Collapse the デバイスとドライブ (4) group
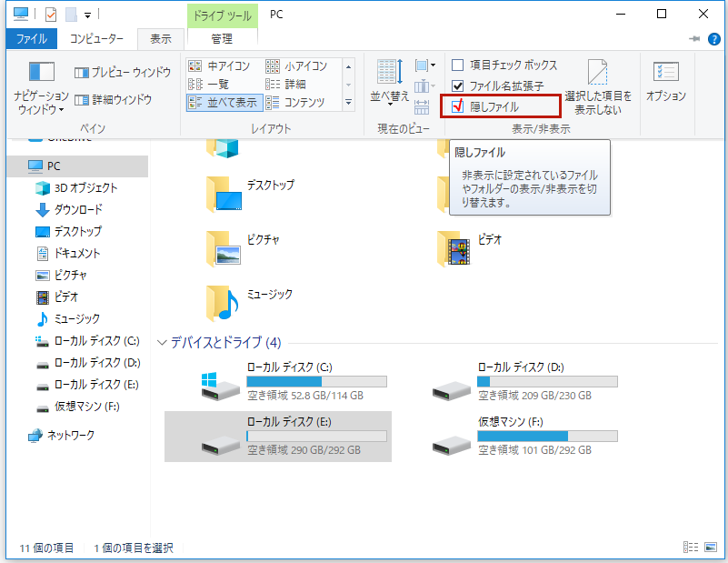The width and height of the screenshot is (728, 563). (x=162, y=343)
